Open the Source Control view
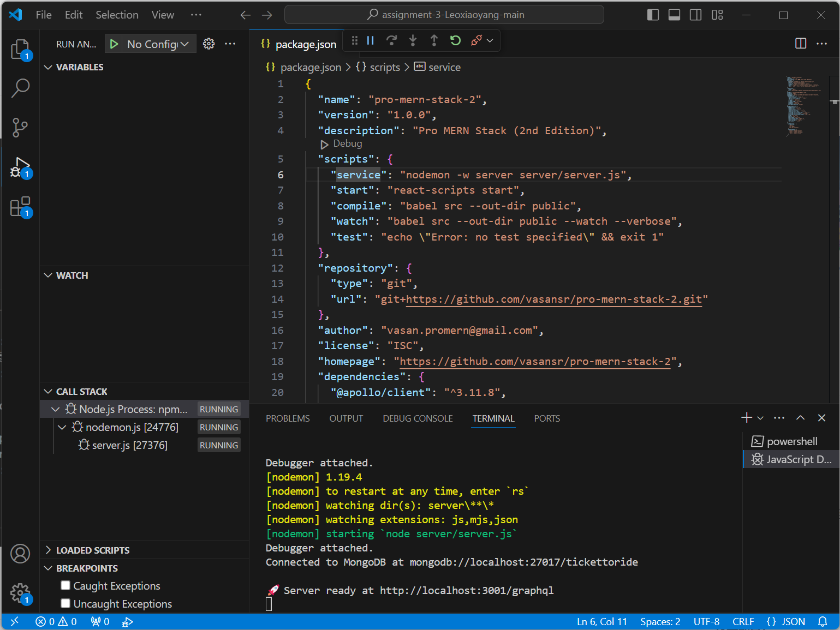840x630 pixels. pyautogui.click(x=20, y=127)
